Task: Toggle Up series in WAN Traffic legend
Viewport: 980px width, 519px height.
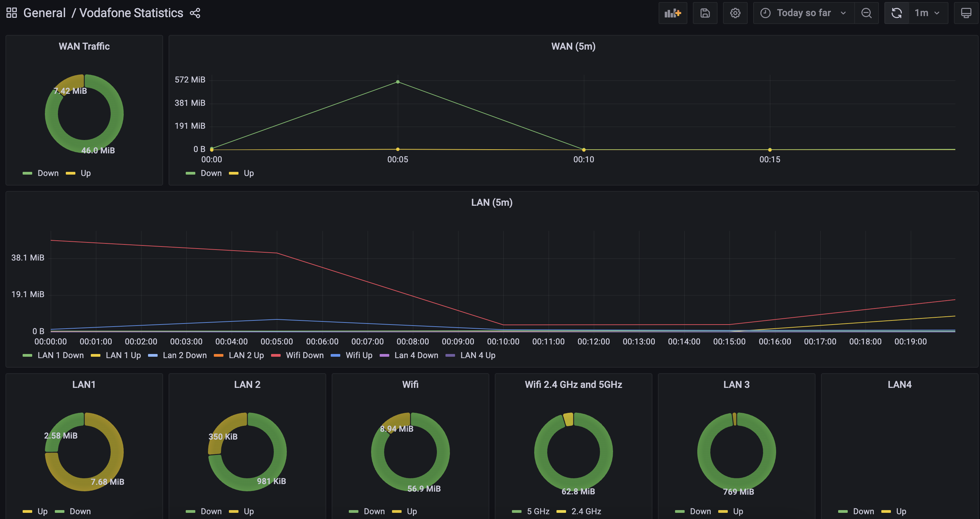Action: (x=86, y=173)
